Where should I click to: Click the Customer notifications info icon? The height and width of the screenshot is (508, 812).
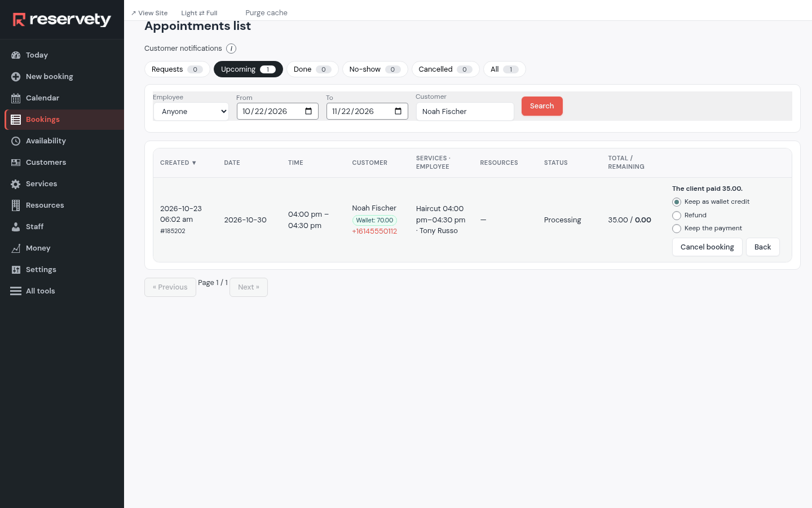tap(231, 49)
